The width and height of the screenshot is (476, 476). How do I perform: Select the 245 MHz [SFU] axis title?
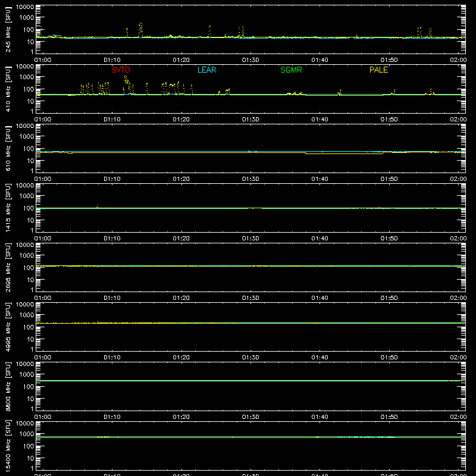(8, 29)
